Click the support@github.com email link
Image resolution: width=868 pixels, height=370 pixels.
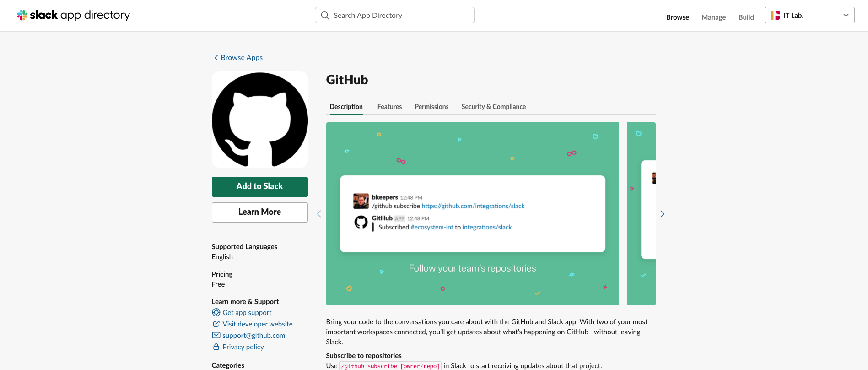tap(254, 335)
